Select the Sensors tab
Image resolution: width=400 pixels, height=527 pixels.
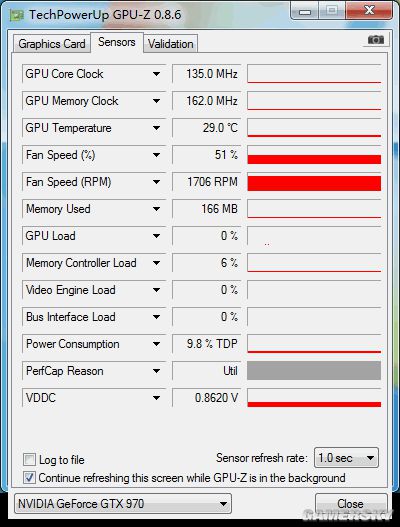(117, 42)
